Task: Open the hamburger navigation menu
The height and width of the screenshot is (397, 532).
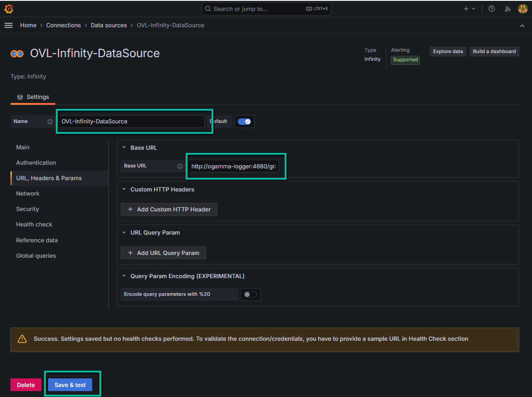Action: [x=9, y=25]
